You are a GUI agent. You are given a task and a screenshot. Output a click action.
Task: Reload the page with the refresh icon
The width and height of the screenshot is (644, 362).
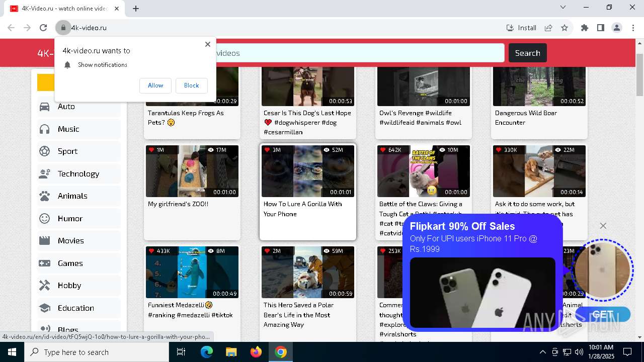(x=43, y=28)
